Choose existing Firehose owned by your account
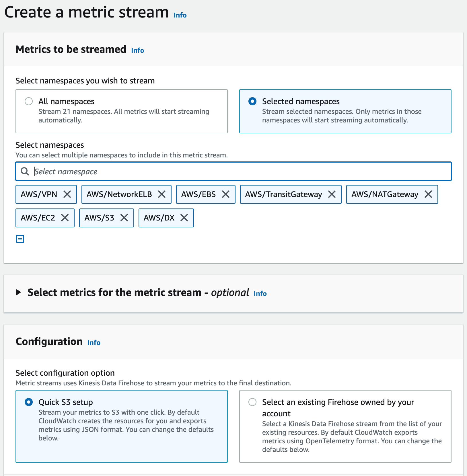The height and width of the screenshot is (476, 467). coord(252,402)
